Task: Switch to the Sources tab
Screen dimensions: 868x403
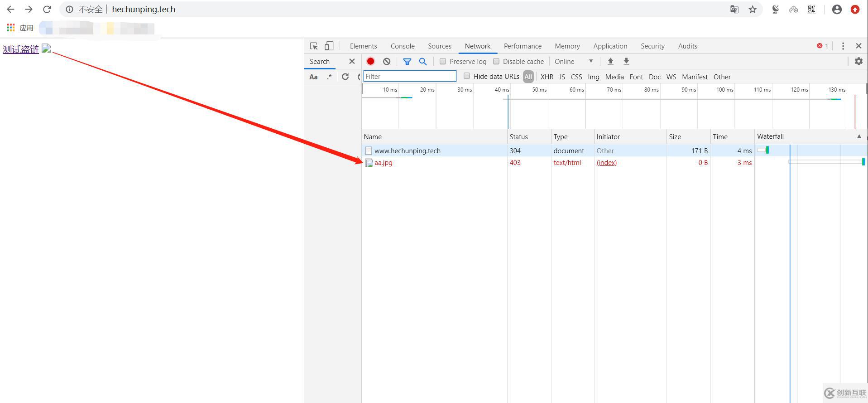Action: pos(440,46)
